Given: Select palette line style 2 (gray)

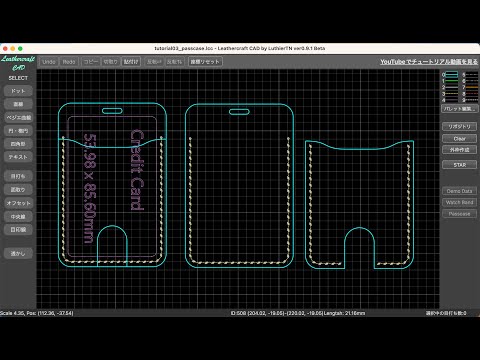Looking at the screenshot, I should (451, 87).
